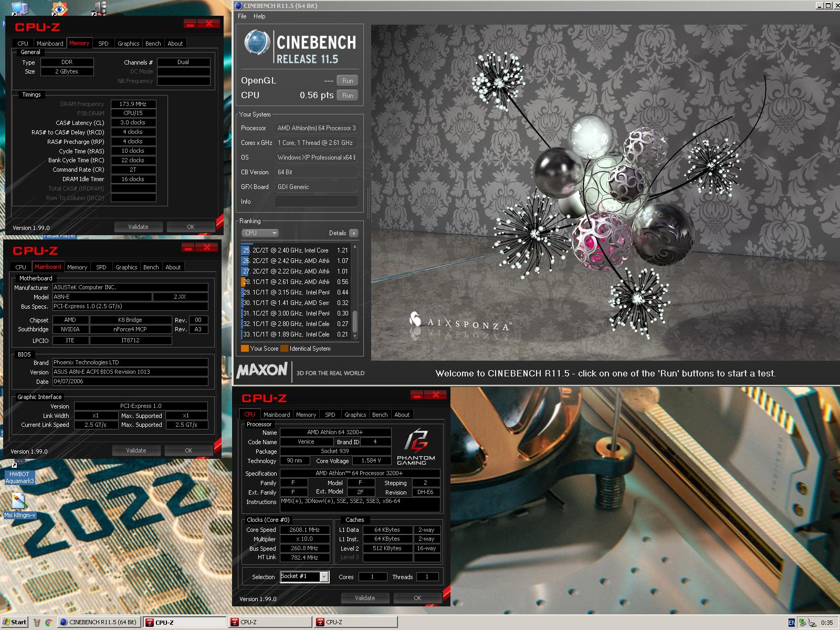Click OK in Memory CPU-Z window
Viewport: 840px width, 630px height.
point(191,227)
